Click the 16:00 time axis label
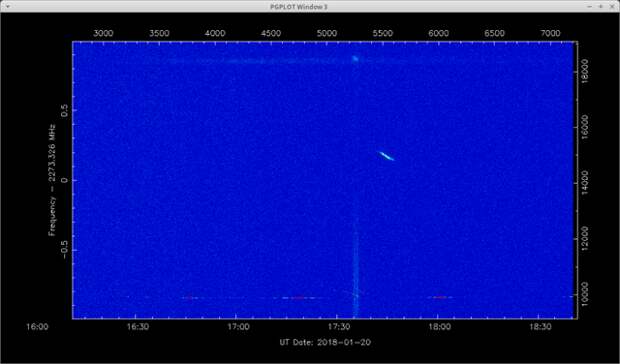The height and width of the screenshot is (364, 620). (x=37, y=327)
